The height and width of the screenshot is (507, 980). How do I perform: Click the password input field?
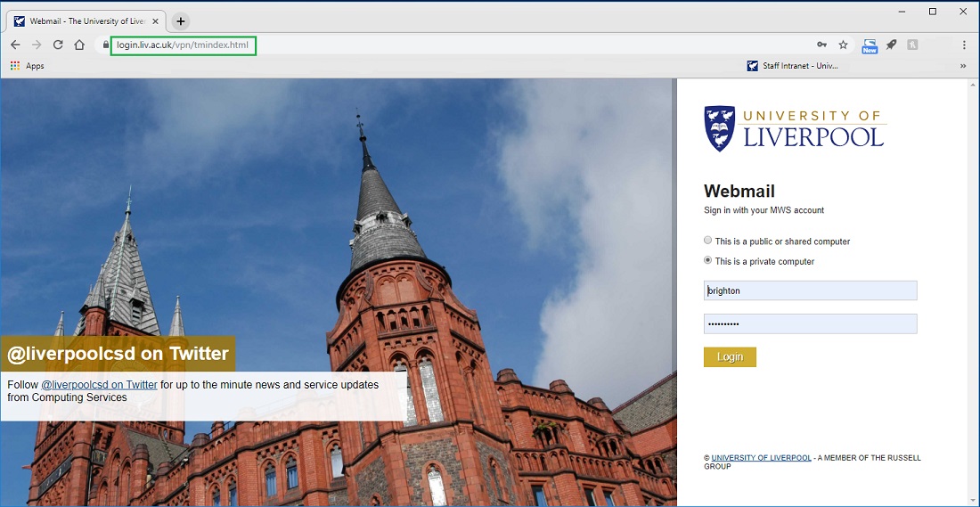tap(811, 323)
